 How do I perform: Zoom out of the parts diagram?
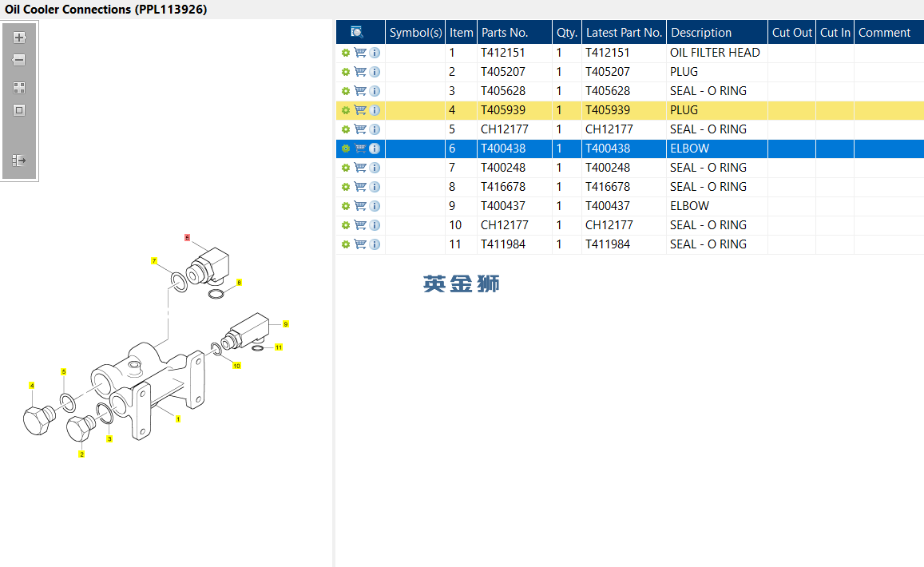point(19,60)
